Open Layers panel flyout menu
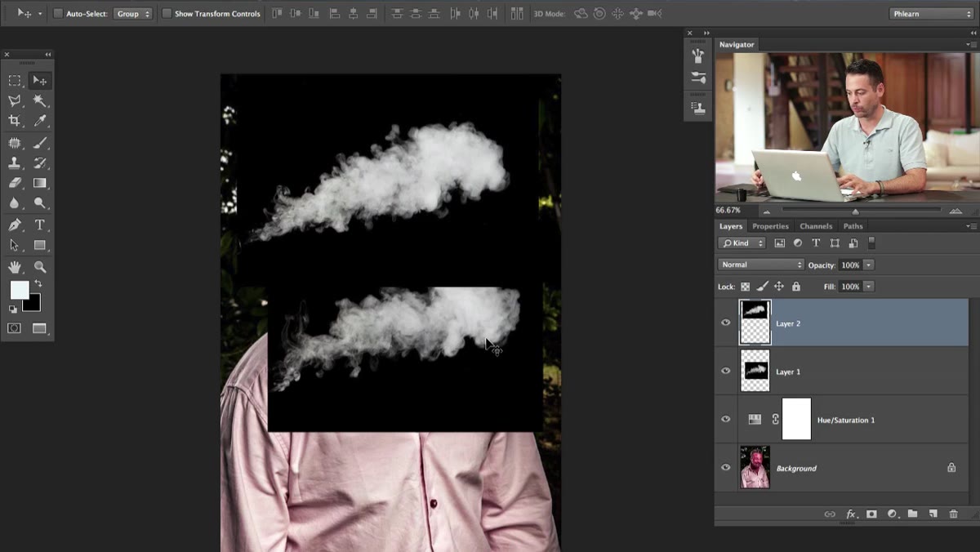 click(971, 226)
